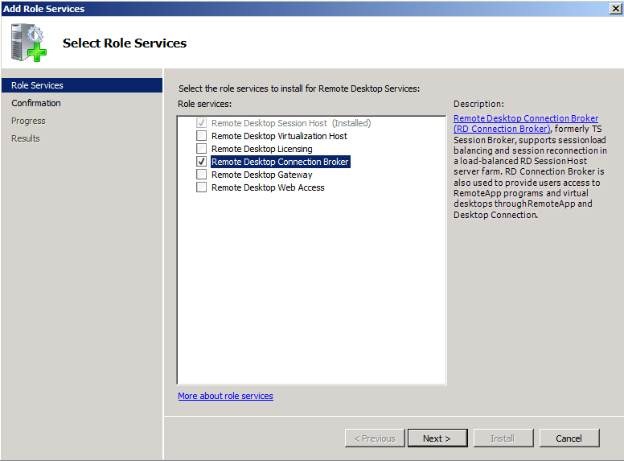Tick the Remote Desktop Gateway checkbox

pos(202,174)
